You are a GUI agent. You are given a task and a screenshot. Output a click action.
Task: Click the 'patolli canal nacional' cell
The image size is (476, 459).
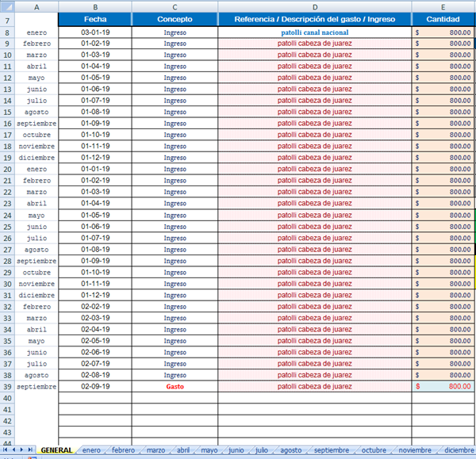coord(314,33)
